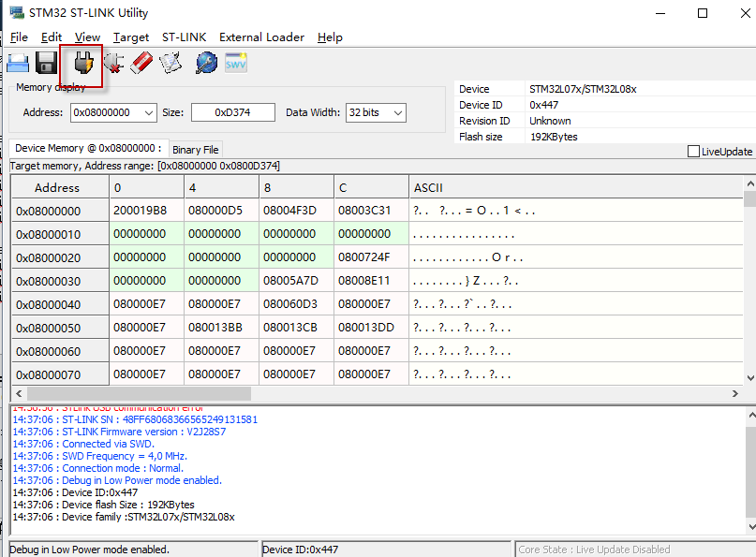Open the External Loader menu
This screenshot has height=557, width=756.
click(261, 37)
